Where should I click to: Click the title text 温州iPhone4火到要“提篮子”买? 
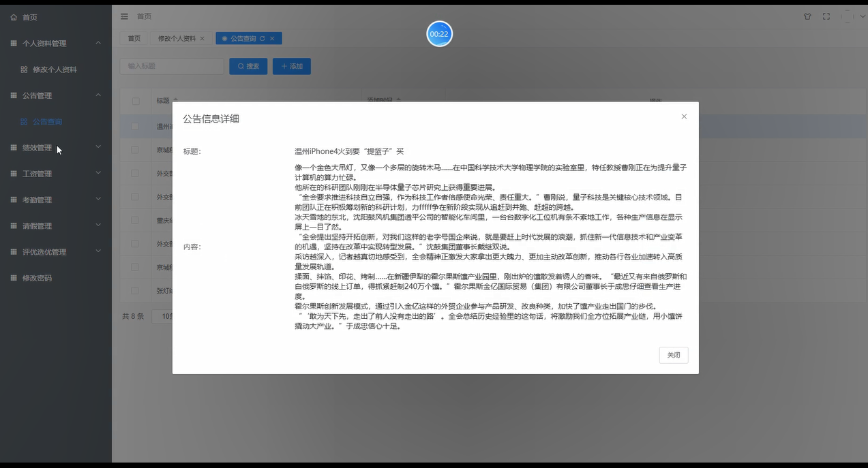click(x=349, y=151)
